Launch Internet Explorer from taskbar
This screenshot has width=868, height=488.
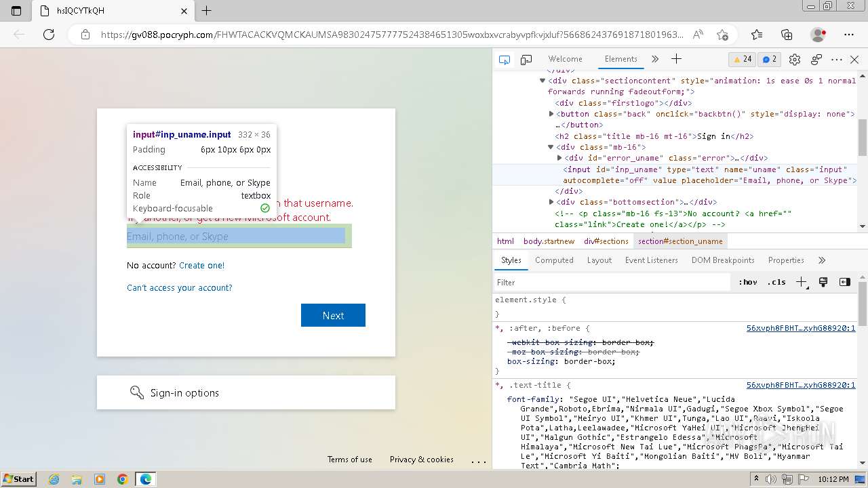[x=54, y=479]
